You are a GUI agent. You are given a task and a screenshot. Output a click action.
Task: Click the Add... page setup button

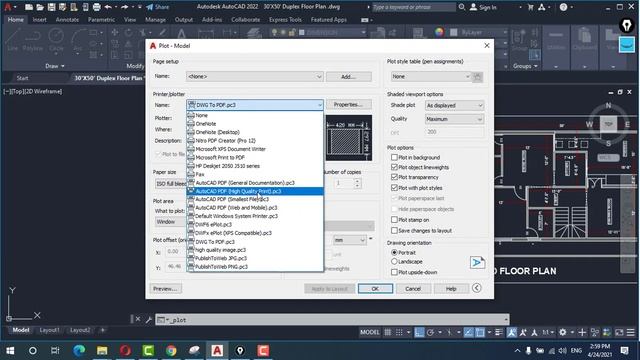(349, 76)
